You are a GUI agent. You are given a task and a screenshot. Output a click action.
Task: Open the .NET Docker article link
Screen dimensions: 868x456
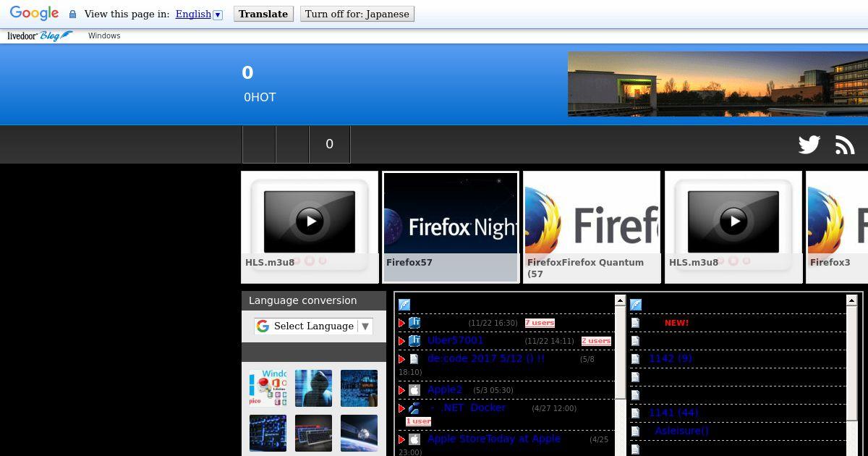click(x=468, y=408)
